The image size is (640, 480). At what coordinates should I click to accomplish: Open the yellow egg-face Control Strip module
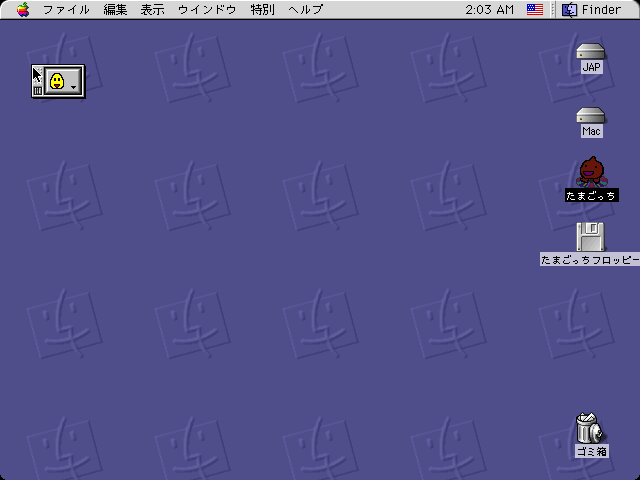pyautogui.click(x=62, y=81)
